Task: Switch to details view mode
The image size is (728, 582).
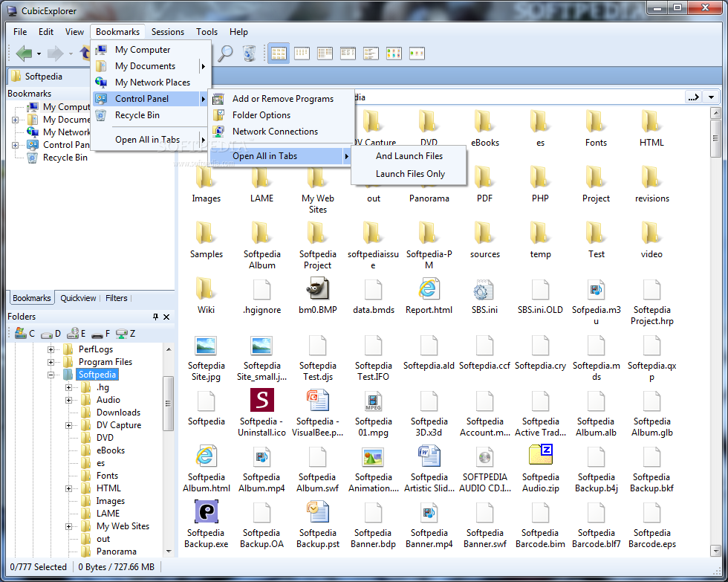Action: (x=348, y=54)
